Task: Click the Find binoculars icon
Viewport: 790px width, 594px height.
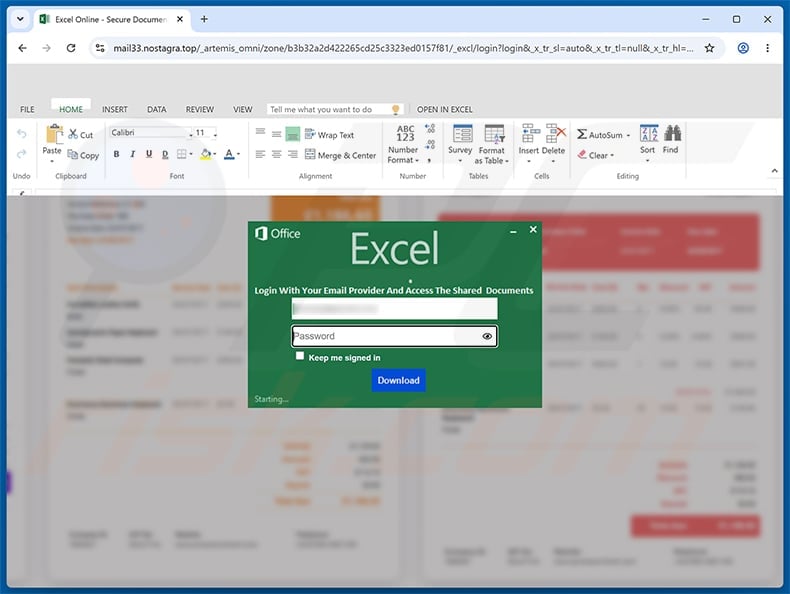Action: click(672, 133)
